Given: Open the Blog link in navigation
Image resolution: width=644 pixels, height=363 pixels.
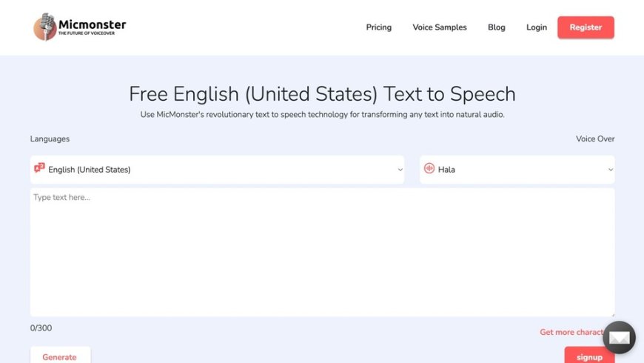Looking at the screenshot, I should click(x=497, y=27).
